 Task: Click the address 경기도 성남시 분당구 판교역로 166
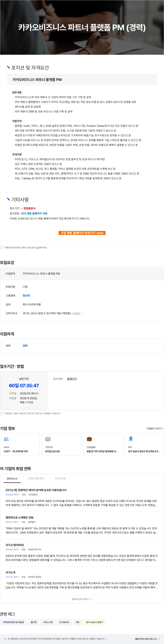pyautogui.click(x=47, y=313)
